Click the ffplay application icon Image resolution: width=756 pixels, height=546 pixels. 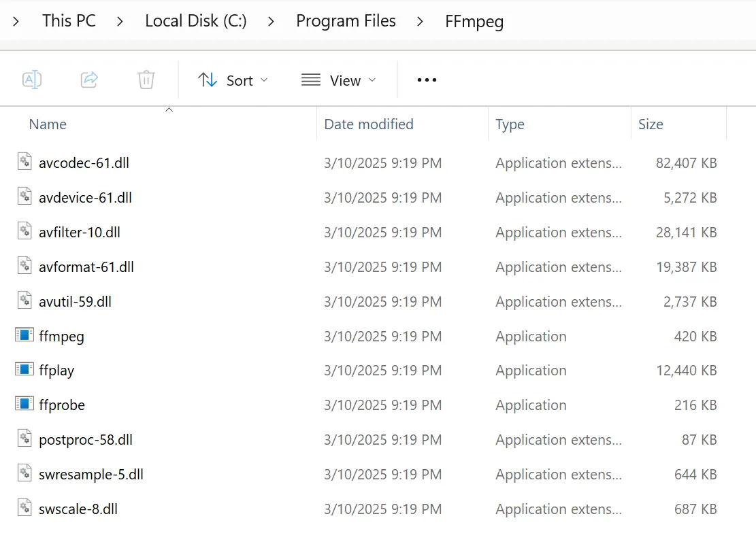[24, 370]
